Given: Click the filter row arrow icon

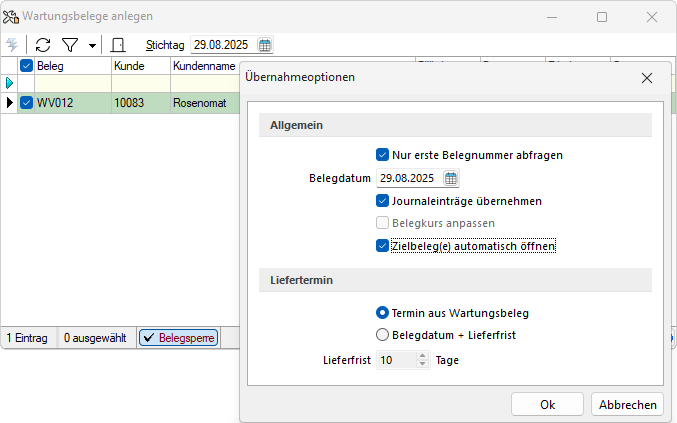Looking at the screenshot, I should tap(10, 83).
